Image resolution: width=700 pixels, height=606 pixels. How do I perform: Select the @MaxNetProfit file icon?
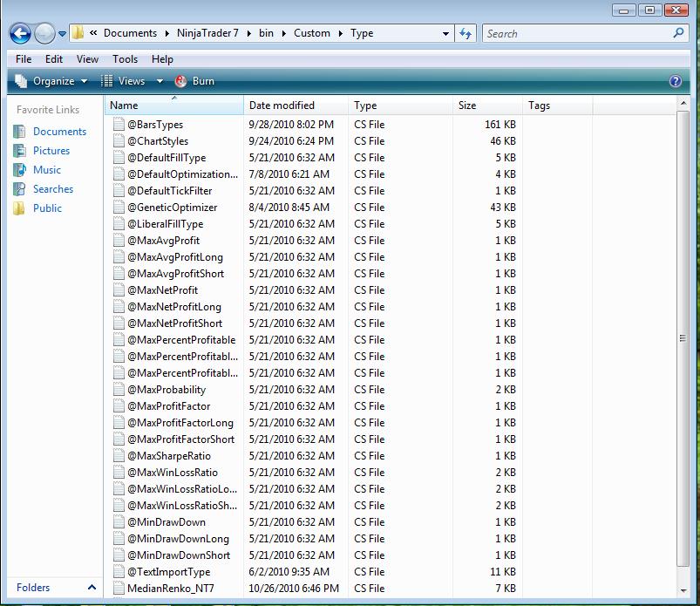pyautogui.click(x=119, y=289)
